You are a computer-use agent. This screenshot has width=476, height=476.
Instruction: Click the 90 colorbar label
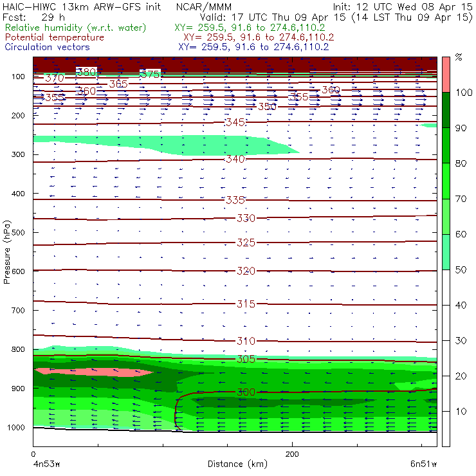pos(461,128)
